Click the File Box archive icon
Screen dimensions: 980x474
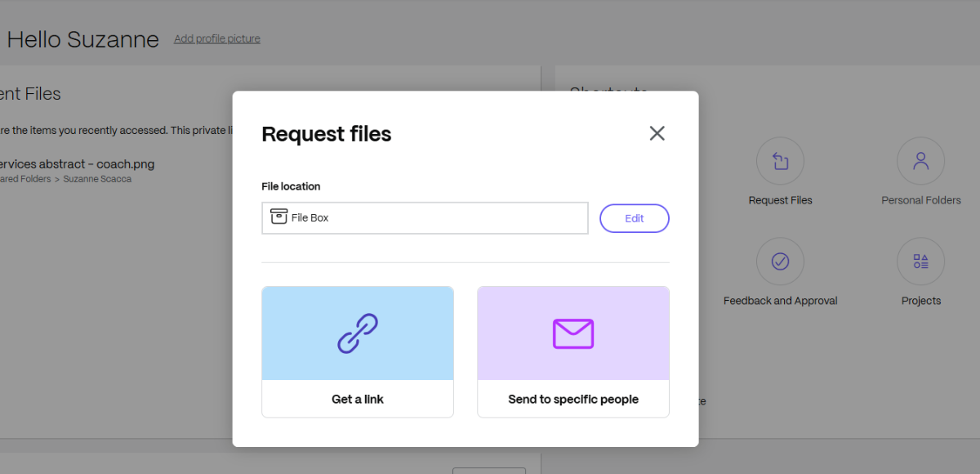coord(279,217)
